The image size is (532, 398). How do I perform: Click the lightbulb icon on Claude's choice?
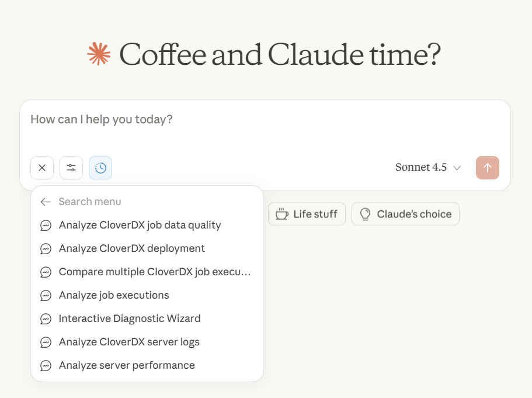pos(365,214)
